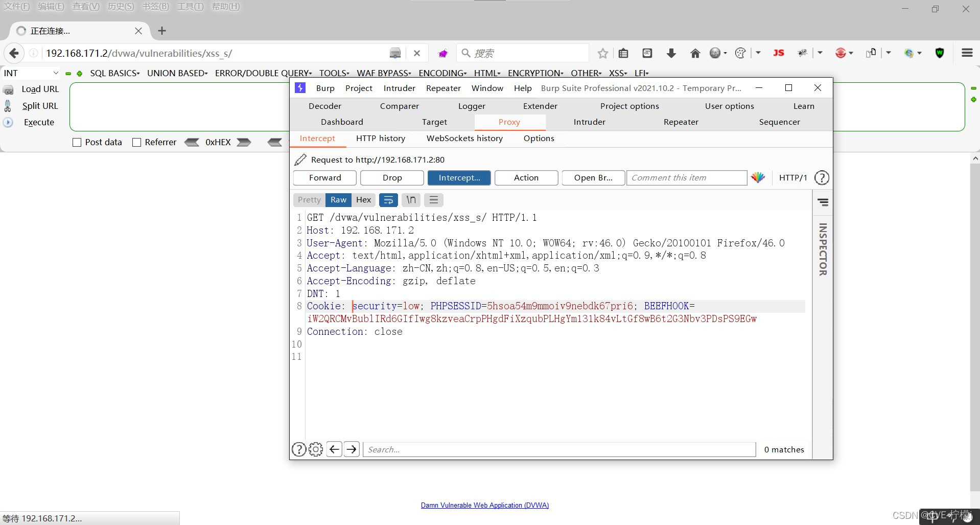The image size is (980, 525).
Task: Open the UNION BASED dropdown
Action: tap(177, 74)
